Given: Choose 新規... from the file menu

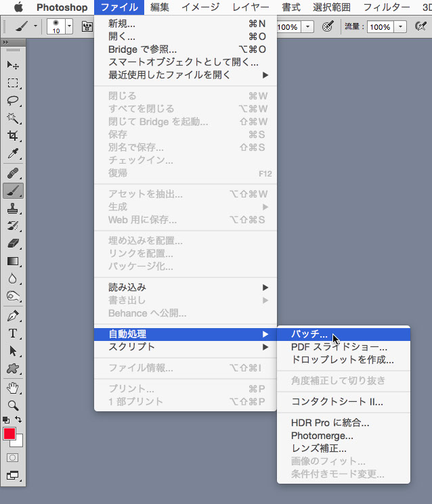Looking at the screenshot, I should click(186, 24).
